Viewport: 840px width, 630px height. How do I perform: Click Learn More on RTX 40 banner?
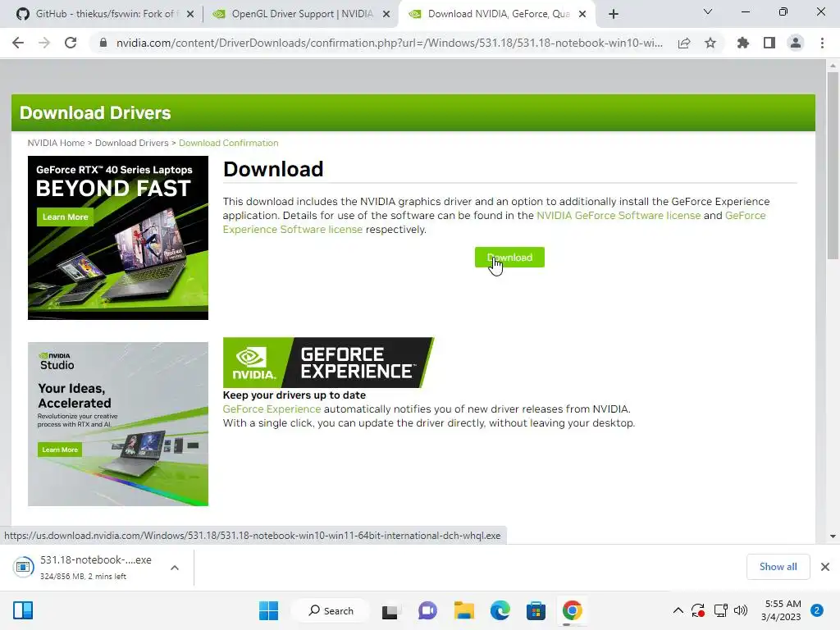pos(66,217)
